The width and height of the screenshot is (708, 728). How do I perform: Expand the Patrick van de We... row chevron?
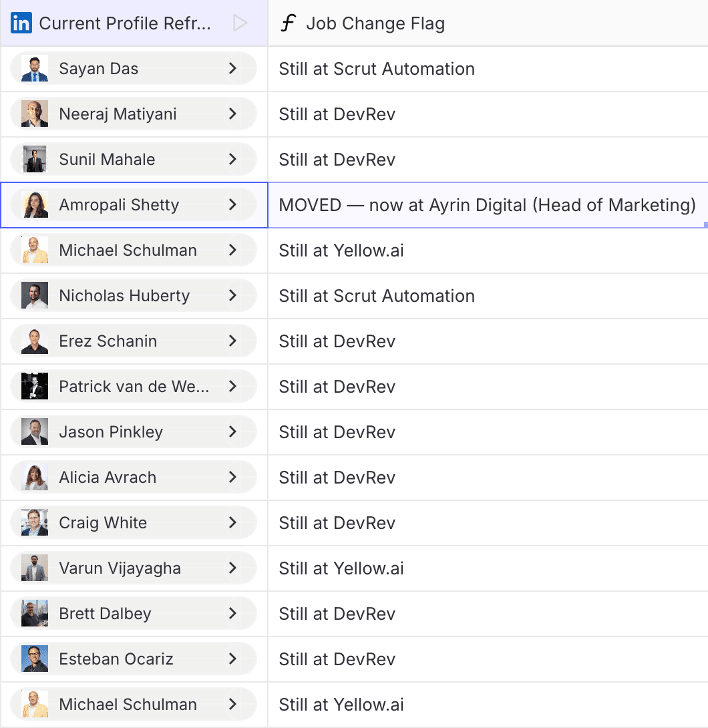[x=233, y=386]
